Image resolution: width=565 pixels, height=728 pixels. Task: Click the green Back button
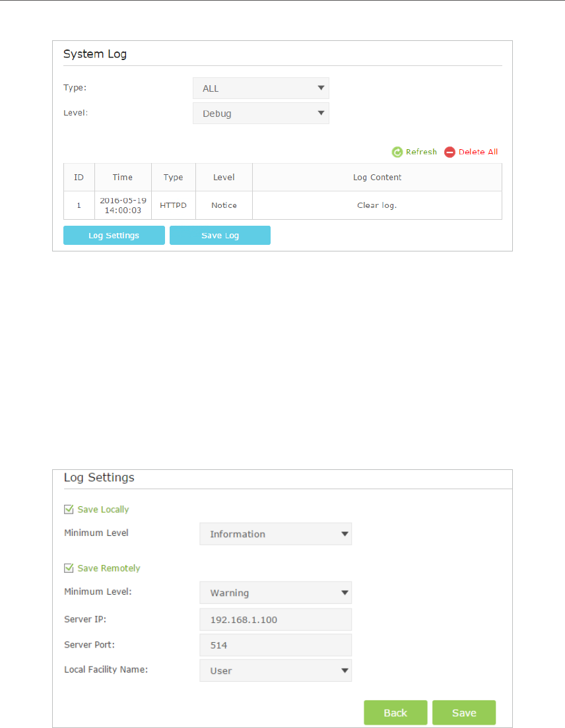395,713
